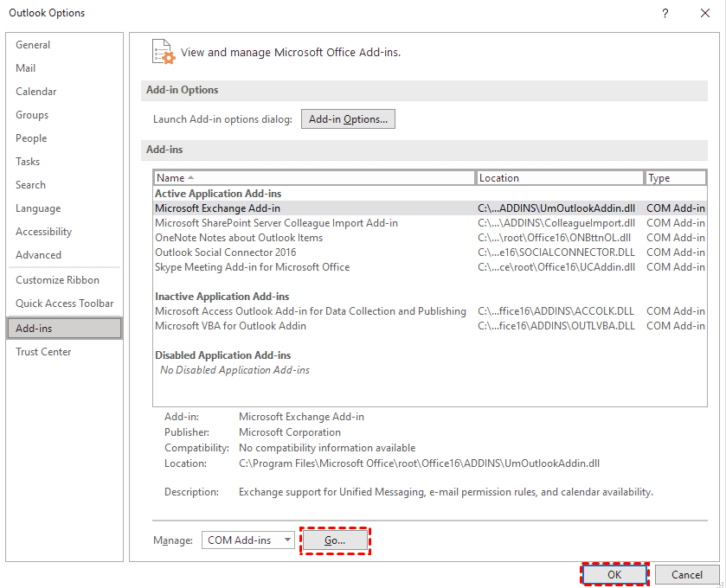Screen dimensions: 726x588
Task: Sort add-ins by Name column header
Action: pos(314,178)
